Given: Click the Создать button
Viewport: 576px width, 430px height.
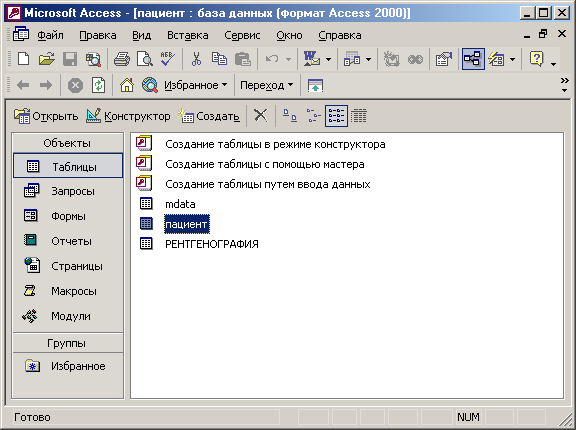Looking at the screenshot, I should [209, 116].
